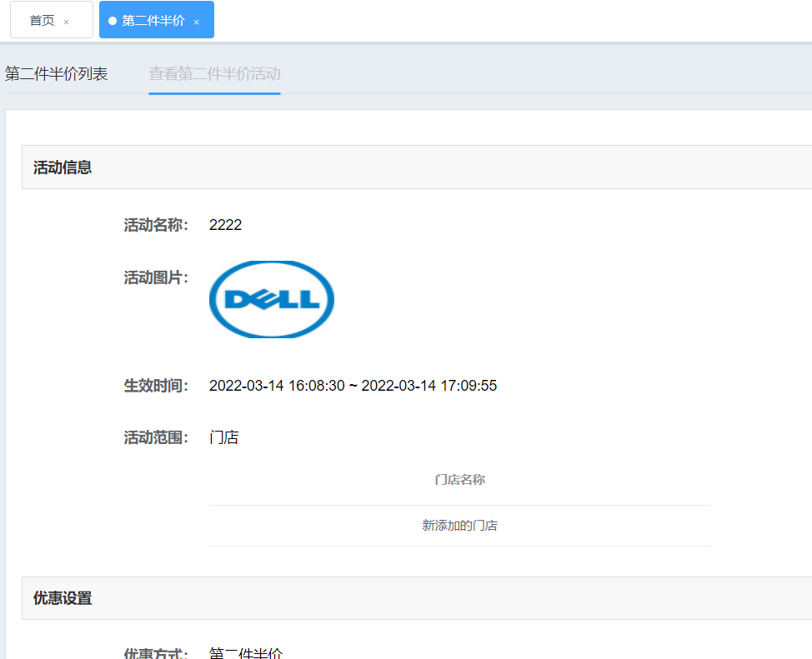Open the 查看第二件半价活动 sub-tab
Image resolution: width=812 pixels, height=659 pixels.
(214, 73)
